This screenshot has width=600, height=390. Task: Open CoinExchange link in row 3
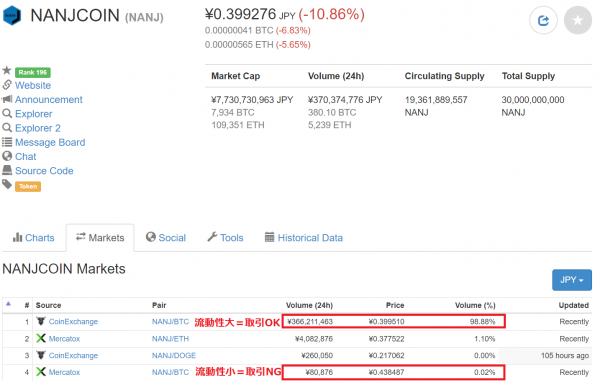[73, 356]
